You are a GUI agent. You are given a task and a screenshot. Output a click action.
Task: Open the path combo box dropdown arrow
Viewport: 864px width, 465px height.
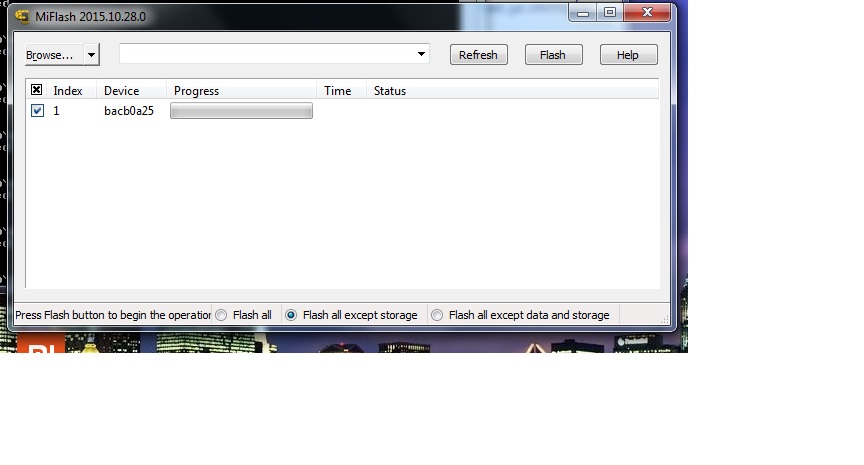[x=421, y=54]
